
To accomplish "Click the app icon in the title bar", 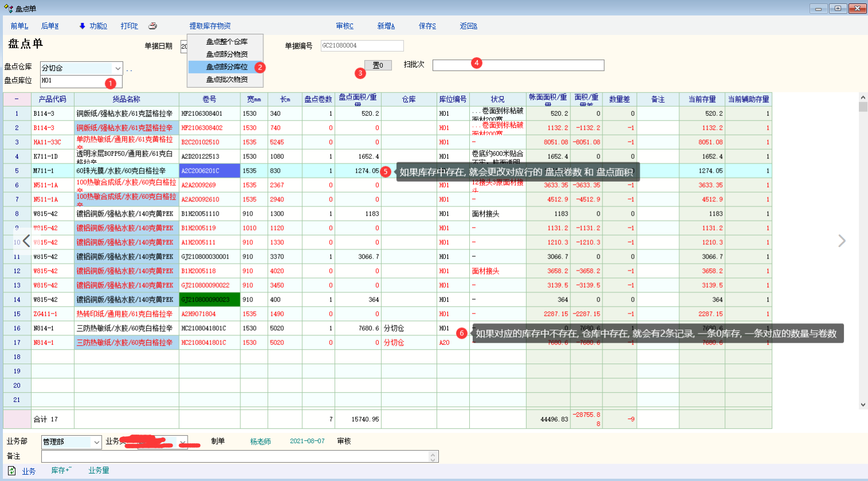I will (x=8, y=9).
